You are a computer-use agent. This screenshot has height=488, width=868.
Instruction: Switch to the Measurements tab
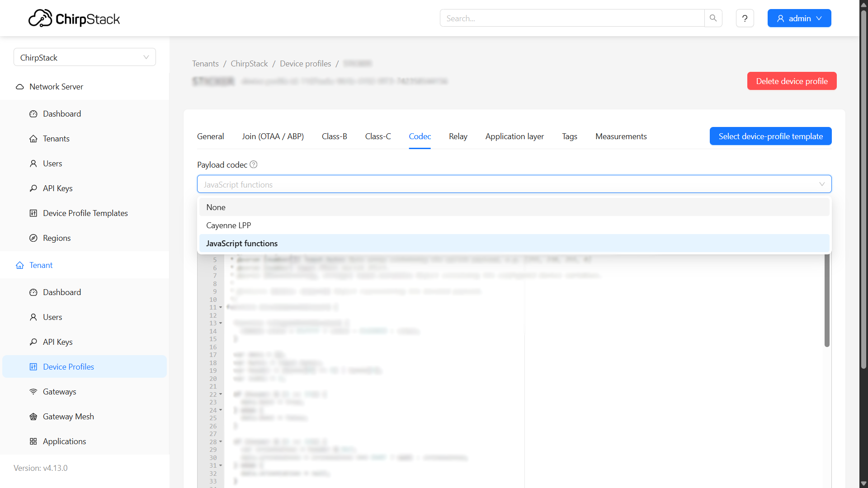tap(621, 136)
